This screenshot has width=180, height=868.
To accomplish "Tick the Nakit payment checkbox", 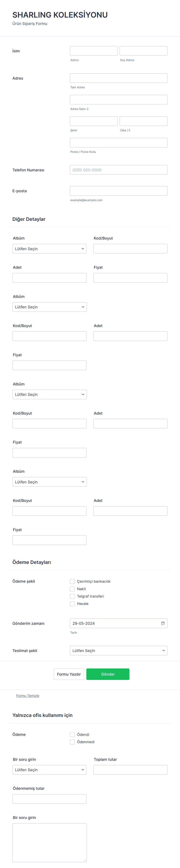I will point(72,589).
